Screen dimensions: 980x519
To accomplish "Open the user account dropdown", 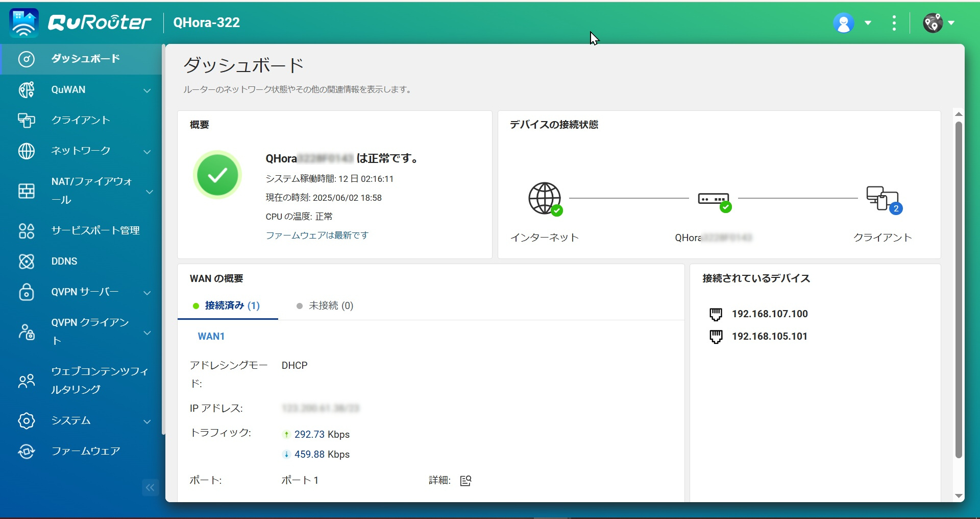I will 852,23.
